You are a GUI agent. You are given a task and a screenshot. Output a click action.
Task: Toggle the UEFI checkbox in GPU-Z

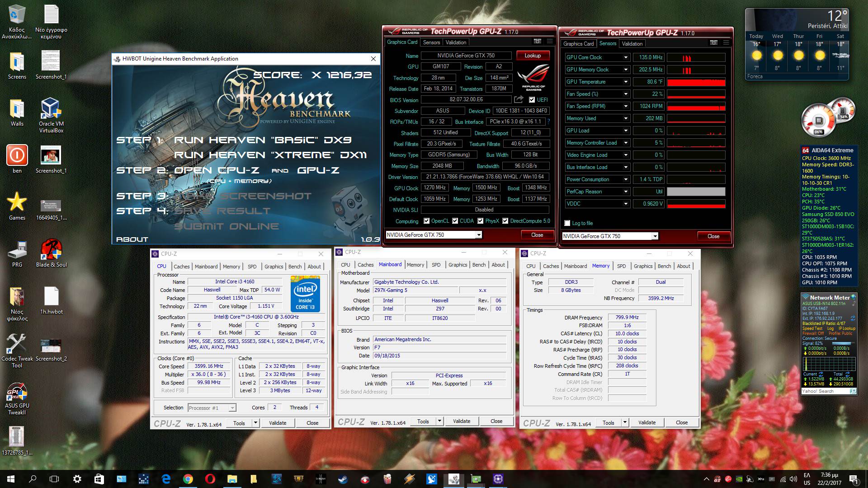tap(532, 100)
